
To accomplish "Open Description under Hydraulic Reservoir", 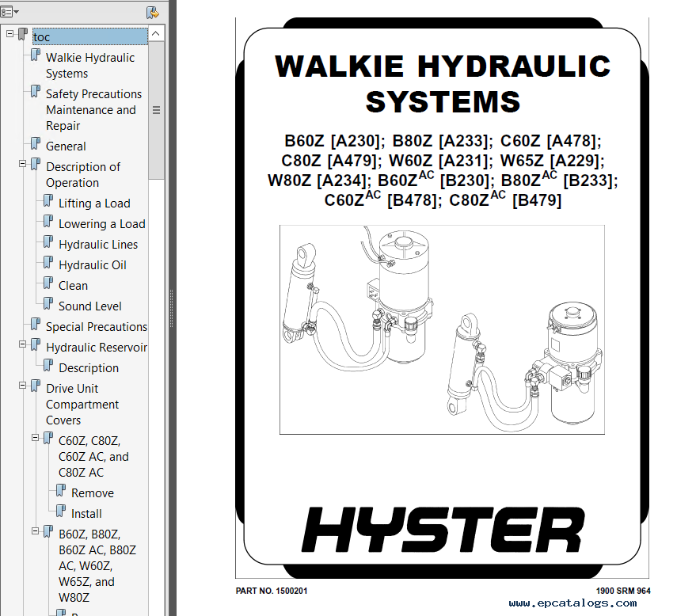I will [89, 368].
